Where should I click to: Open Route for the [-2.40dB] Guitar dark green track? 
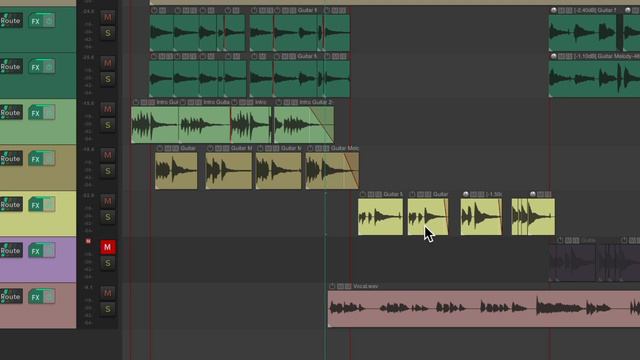click(x=11, y=20)
